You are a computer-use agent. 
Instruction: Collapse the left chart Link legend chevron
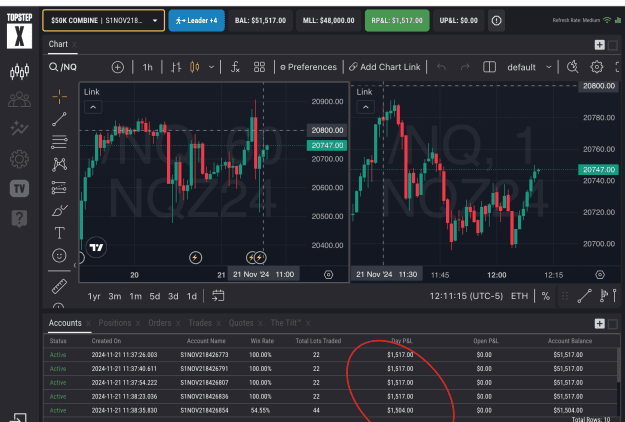coord(92,107)
